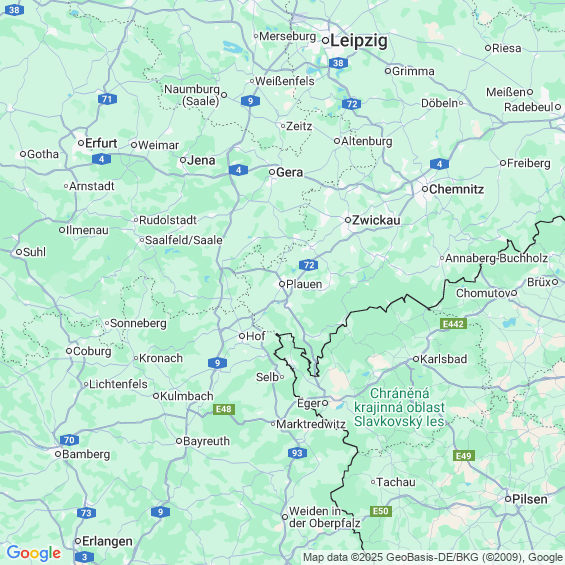Open the Chráněná krajinná oblast Slavkovský les label

[x=400, y=407]
